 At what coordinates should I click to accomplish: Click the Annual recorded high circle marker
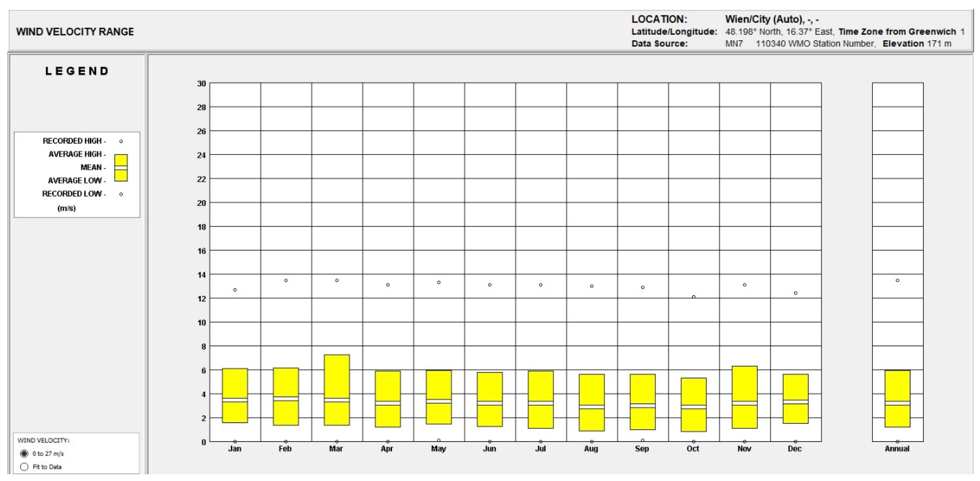tap(897, 280)
